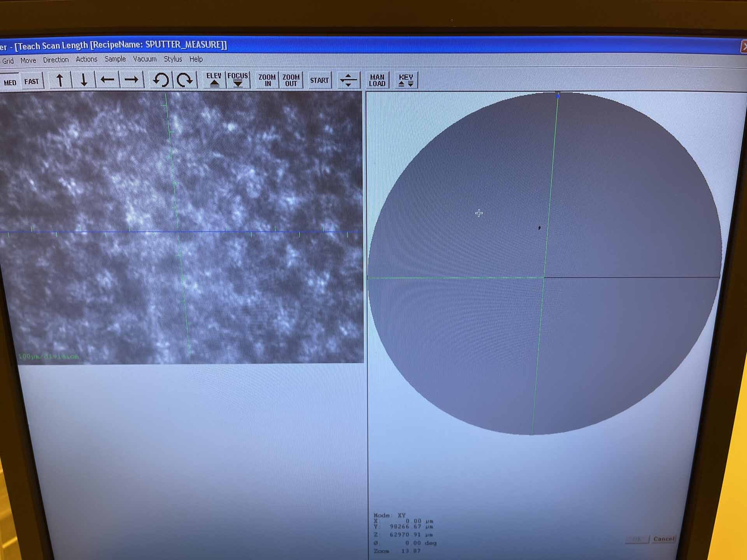Toggle KEY up/down control
Image resolution: width=747 pixels, height=560 pixels.
[x=406, y=80]
